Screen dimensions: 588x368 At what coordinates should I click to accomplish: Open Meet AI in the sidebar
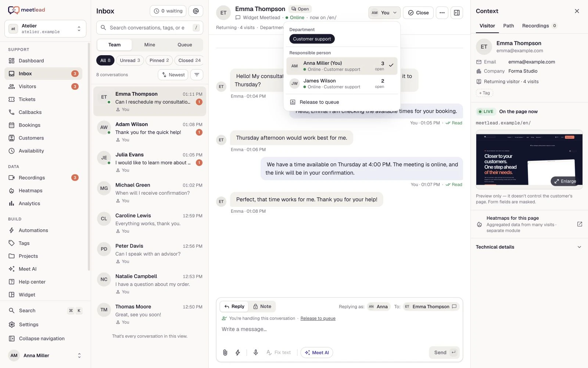(43, 269)
